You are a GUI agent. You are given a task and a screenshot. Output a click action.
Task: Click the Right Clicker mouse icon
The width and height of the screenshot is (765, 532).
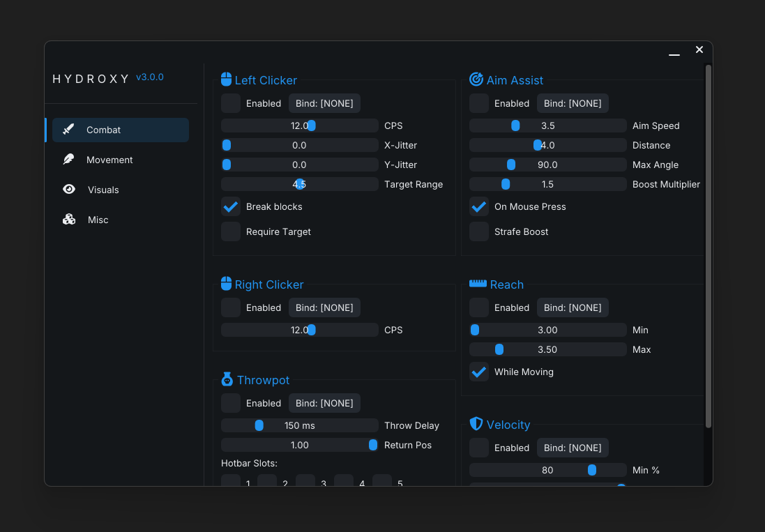(x=226, y=283)
